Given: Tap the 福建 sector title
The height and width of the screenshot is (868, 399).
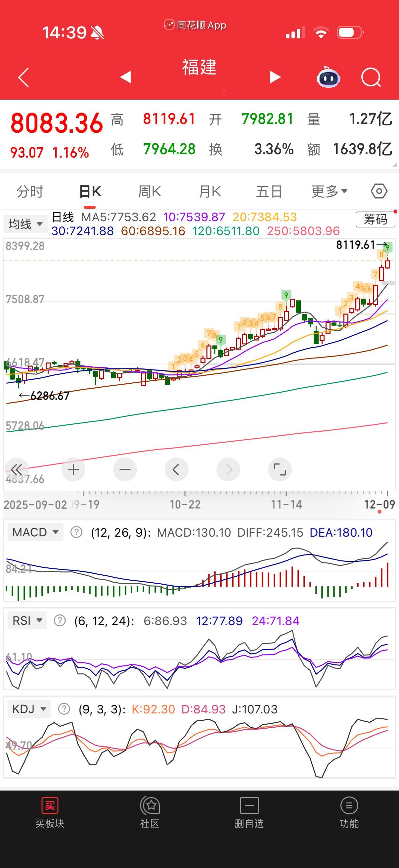Looking at the screenshot, I should click(199, 67).
